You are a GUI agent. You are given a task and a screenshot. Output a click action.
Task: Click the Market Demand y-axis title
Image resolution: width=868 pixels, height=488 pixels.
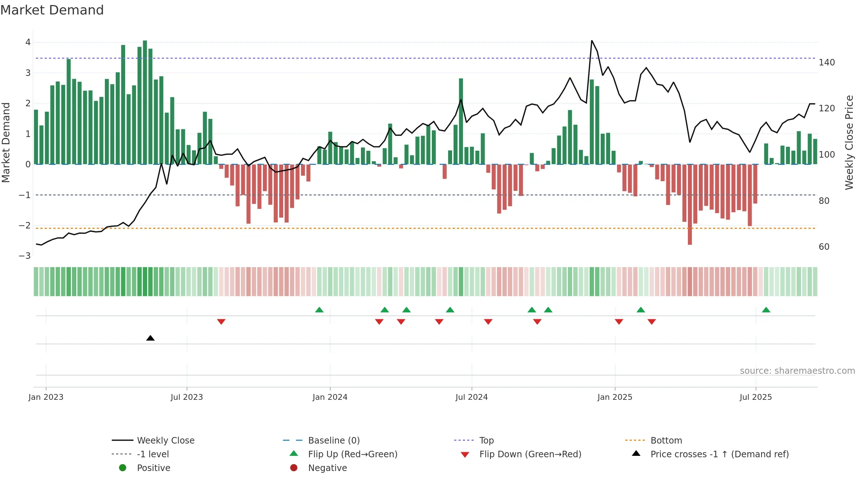[6, 142]
